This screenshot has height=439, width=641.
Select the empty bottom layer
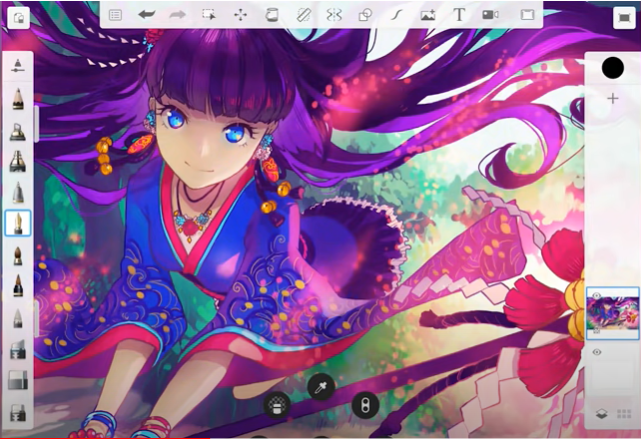(x=612, y=370)
